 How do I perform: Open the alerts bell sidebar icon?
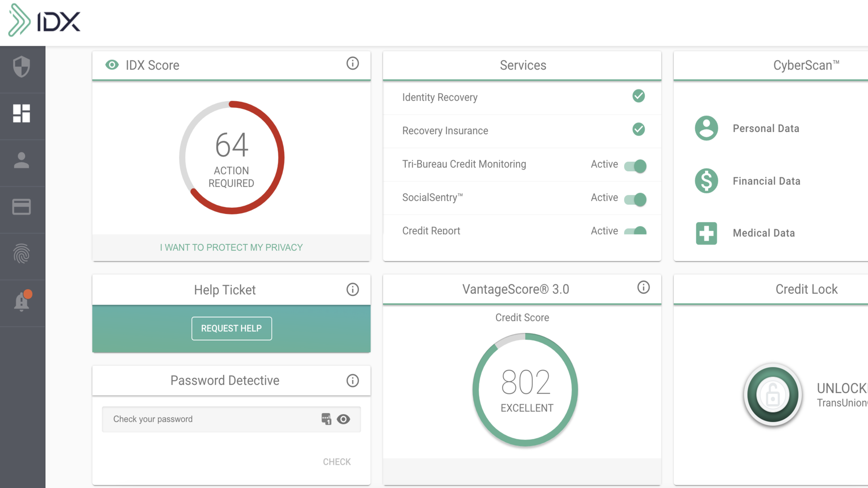coord(21,301)
